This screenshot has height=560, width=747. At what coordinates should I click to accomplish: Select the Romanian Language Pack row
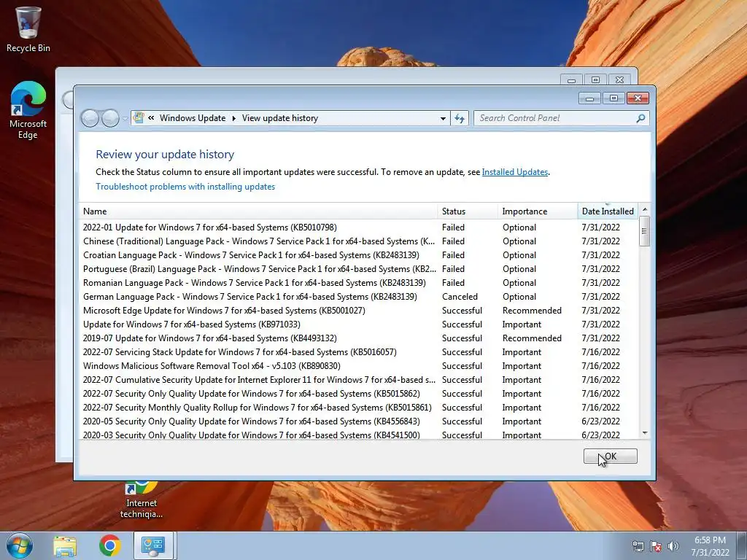(358, 283)
